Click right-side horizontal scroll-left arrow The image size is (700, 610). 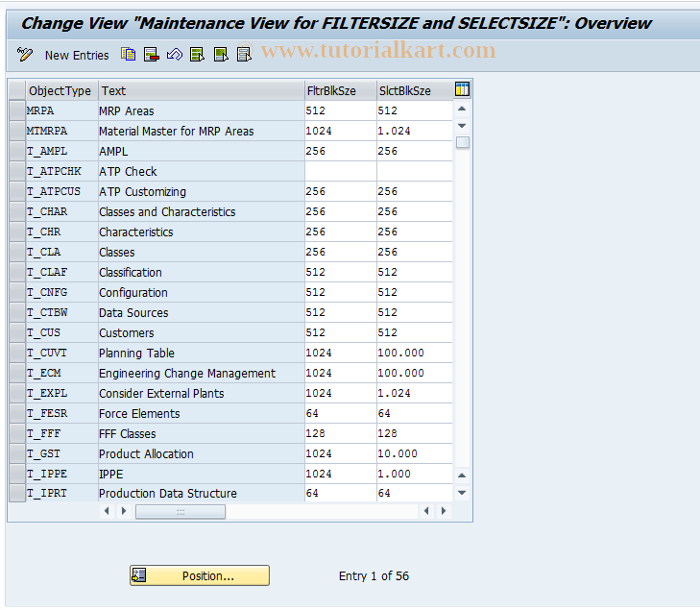[426, 511]
